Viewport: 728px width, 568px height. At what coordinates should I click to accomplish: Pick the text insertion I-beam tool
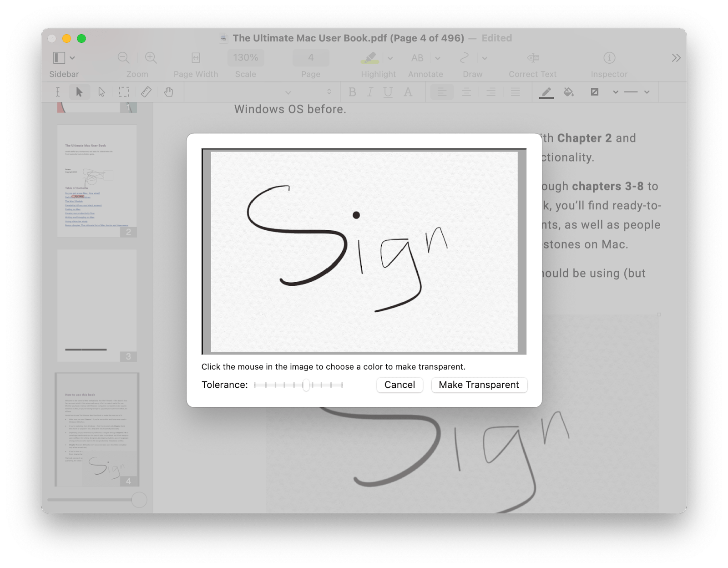pos(57,92)
